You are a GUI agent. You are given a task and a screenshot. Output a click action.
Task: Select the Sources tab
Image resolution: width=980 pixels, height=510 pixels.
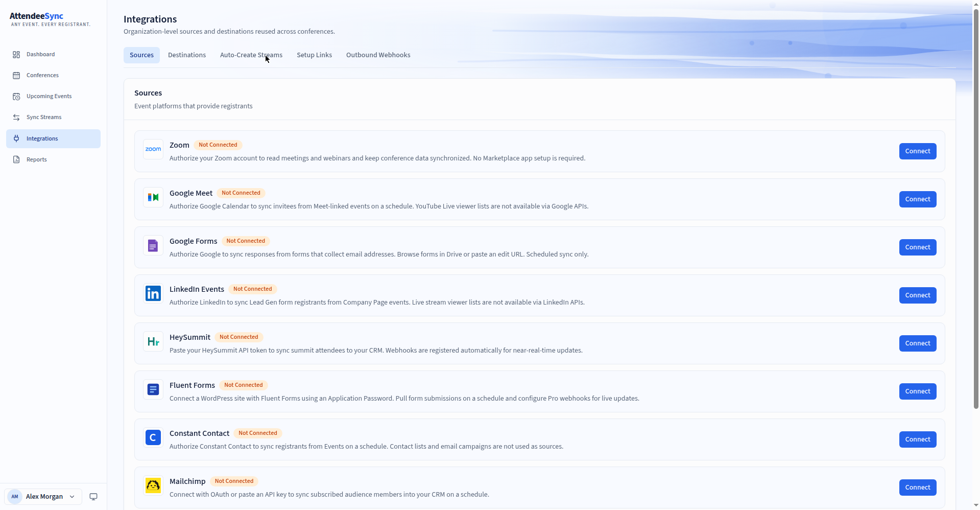click(x=141, y=55)
